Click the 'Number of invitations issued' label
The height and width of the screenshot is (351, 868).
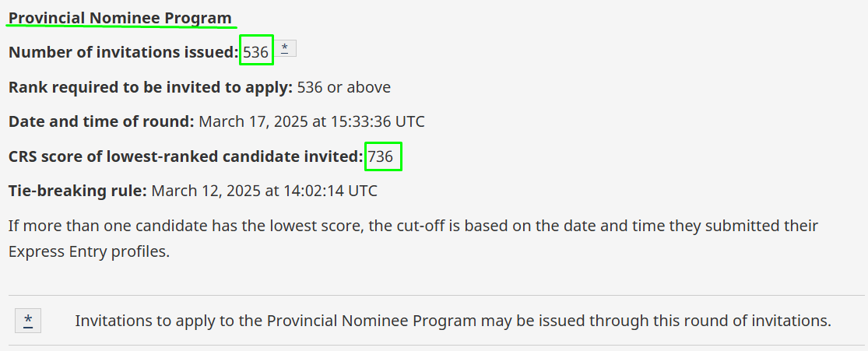click(x=124, y=53)
